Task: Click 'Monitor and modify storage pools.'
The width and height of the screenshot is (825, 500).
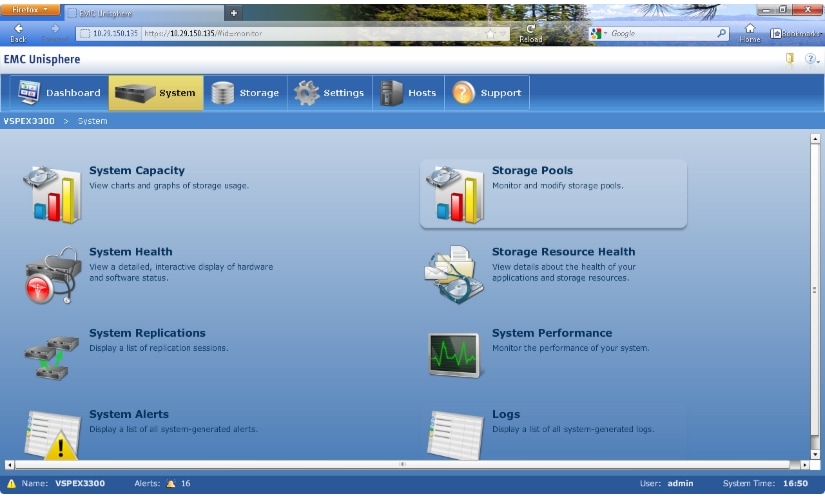Action: coord(558,186)
